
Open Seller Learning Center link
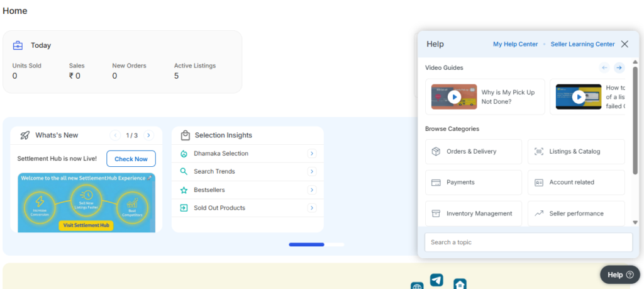pos(582,44)
